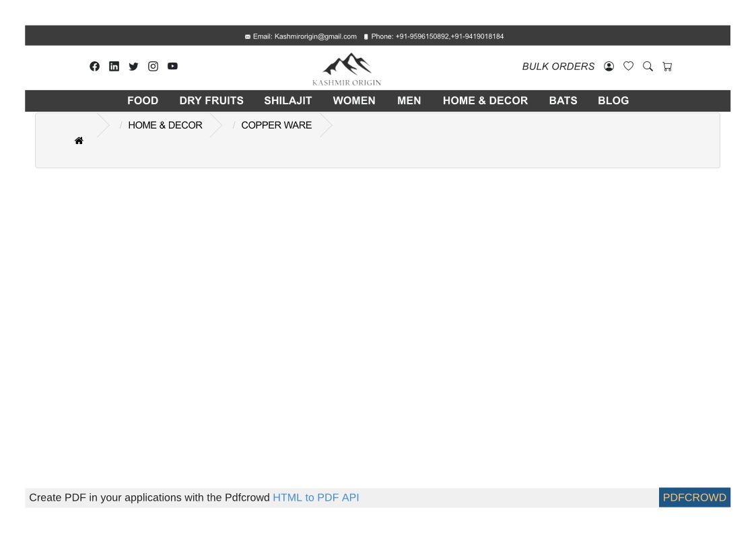Screen dimensions: 756x535
Task: Open the HTML to PDF API link
Action: point(316,497)
